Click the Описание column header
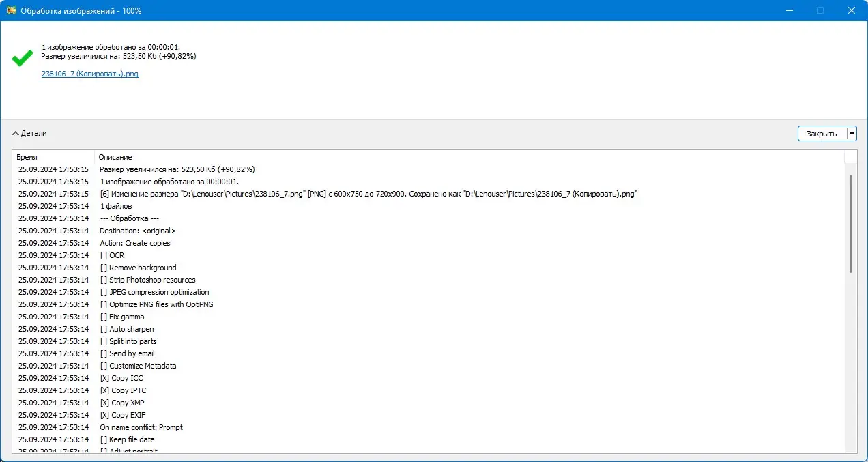 pos(469,157)
